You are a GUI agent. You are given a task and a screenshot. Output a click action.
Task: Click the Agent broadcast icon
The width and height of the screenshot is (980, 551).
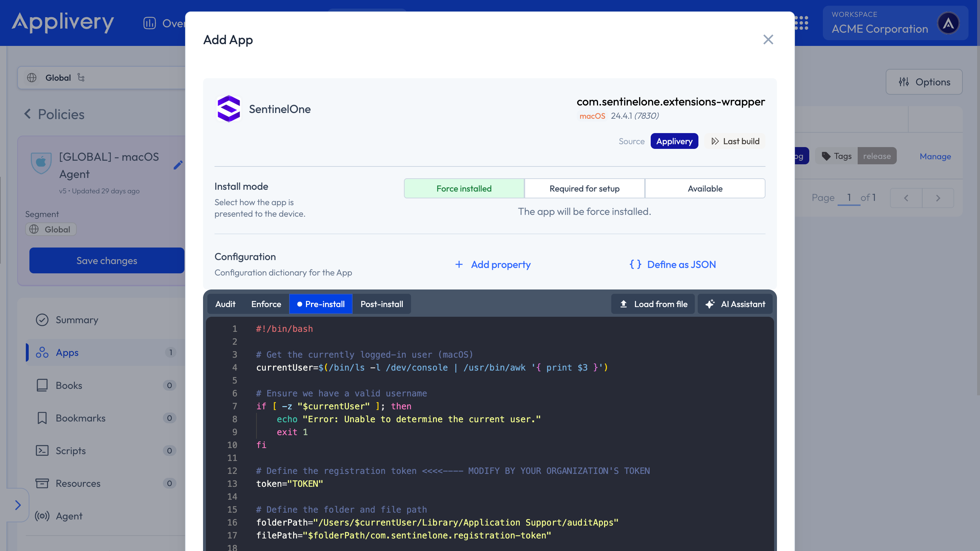pos(42,516)
